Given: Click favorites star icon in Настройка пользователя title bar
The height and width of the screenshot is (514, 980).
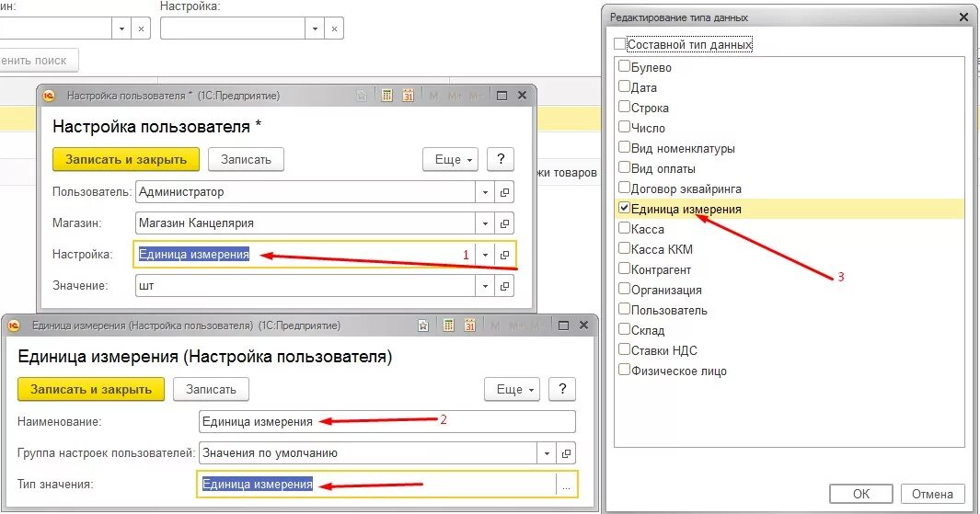Looking at the screenshot, I should point(362,96).
